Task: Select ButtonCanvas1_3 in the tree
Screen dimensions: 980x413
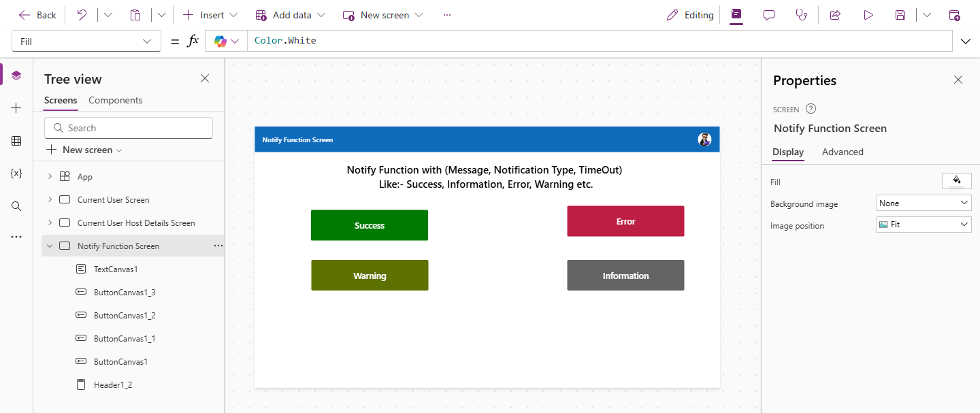Action: tap(125, 293)
